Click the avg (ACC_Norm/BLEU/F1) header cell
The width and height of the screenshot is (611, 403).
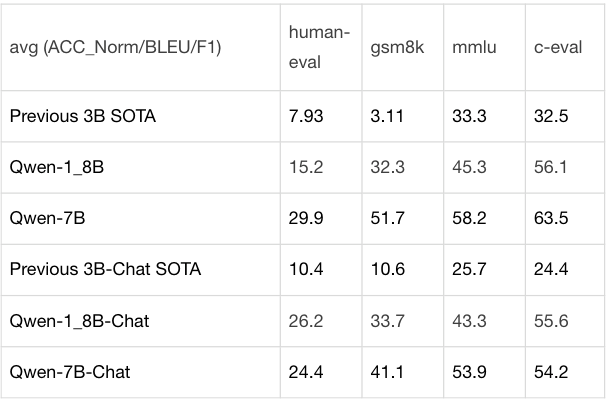[x=115, y=48]
